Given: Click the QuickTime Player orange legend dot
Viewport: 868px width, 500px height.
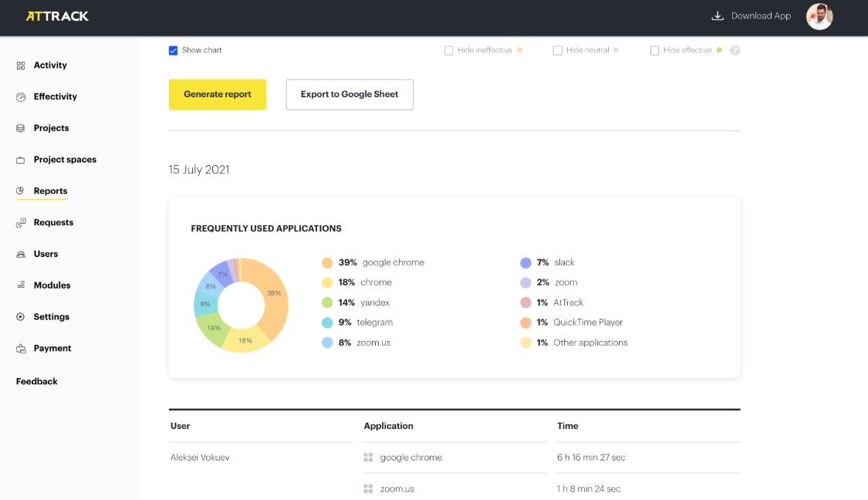Looking at the screenshot, I should (x=525, y=323).
